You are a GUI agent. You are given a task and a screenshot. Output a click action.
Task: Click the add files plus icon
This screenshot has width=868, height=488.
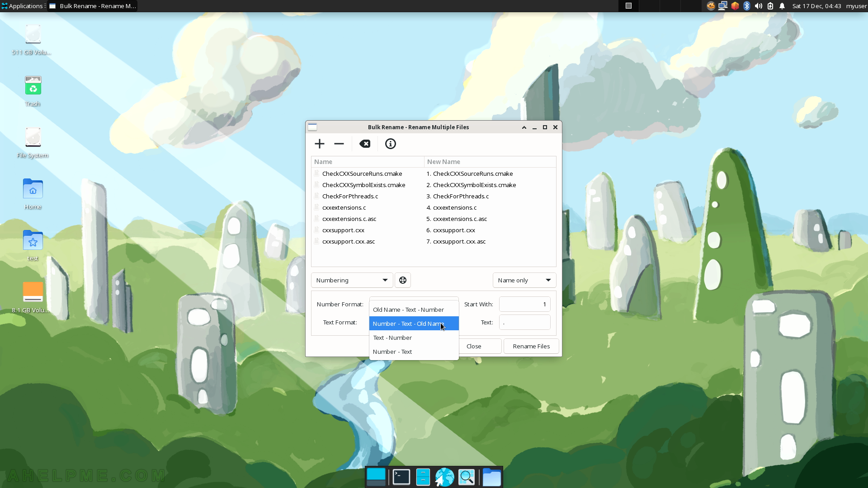tap(320, 144)
